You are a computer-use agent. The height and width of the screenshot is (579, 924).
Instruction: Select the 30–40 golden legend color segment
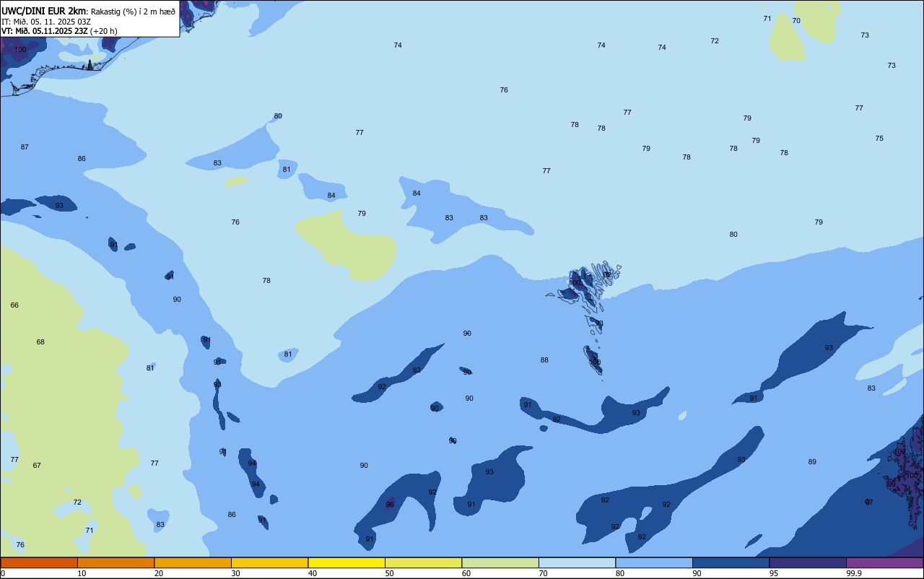pos(269,562)
